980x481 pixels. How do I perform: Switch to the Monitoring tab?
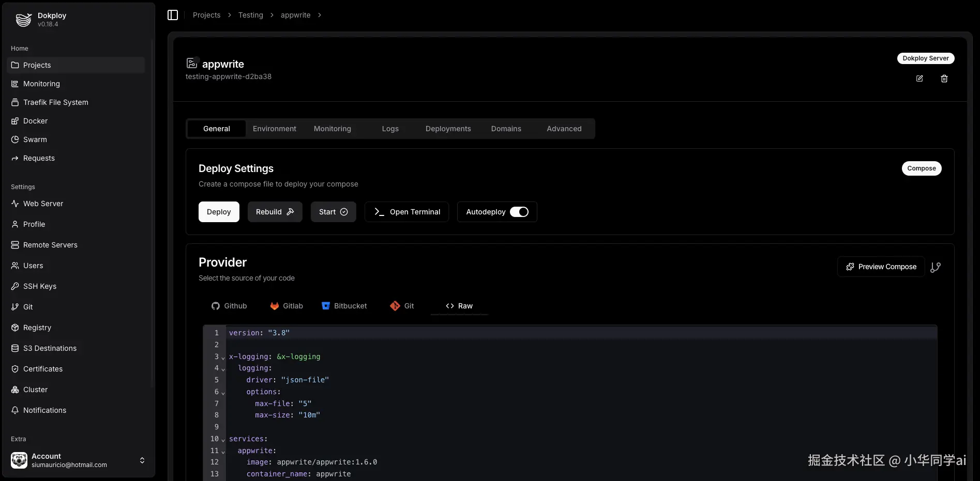(333, 129)
